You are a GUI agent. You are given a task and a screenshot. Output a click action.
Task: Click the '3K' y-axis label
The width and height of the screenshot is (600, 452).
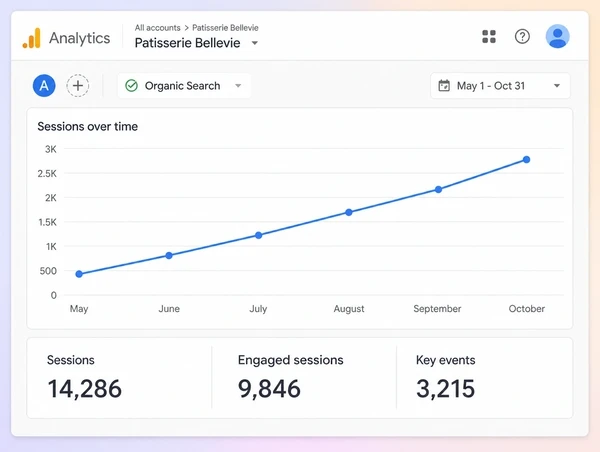51,149
